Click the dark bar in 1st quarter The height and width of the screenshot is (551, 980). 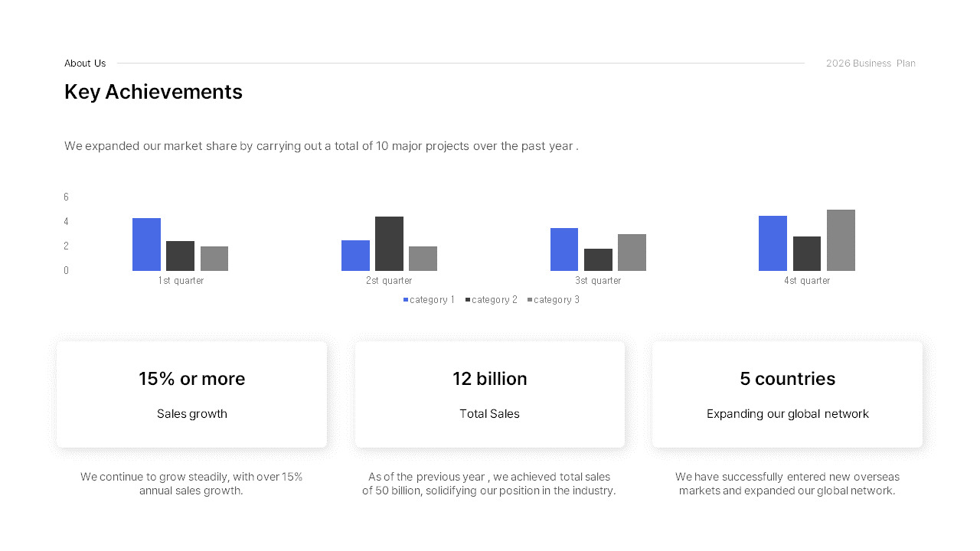tap(180, 256)
